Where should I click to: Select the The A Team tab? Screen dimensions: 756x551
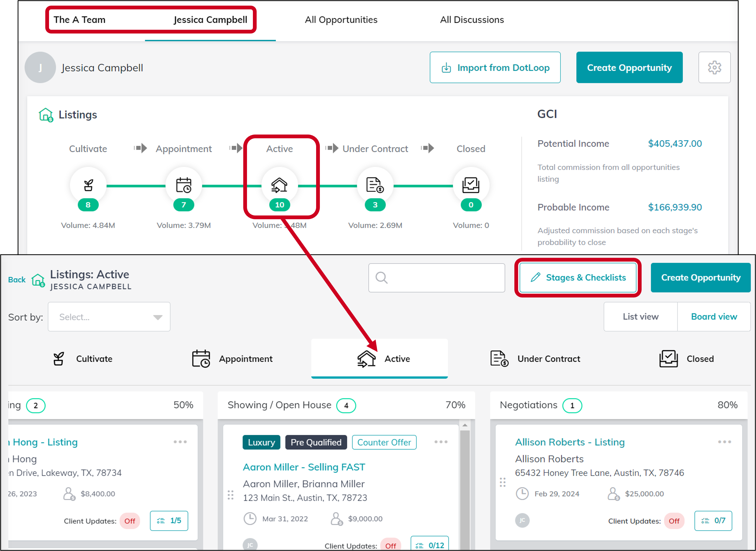click(x=79, y=20)
